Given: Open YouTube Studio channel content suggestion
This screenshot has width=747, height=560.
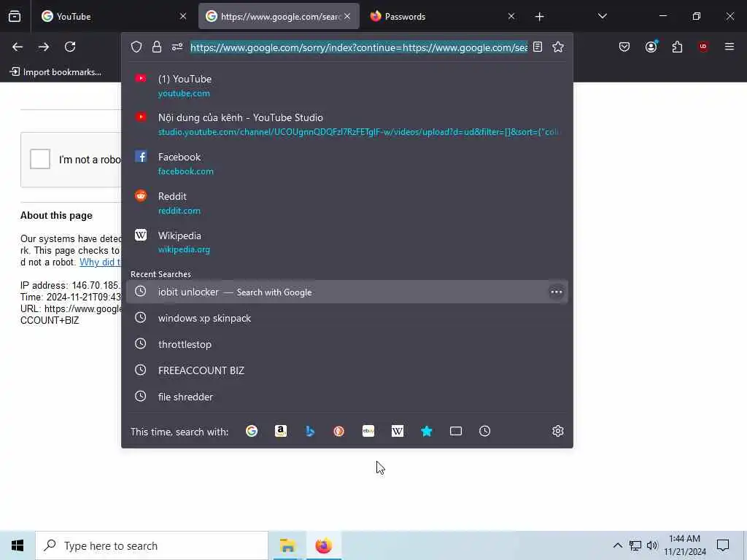Looking at the screenshot, I should (347, 124).
